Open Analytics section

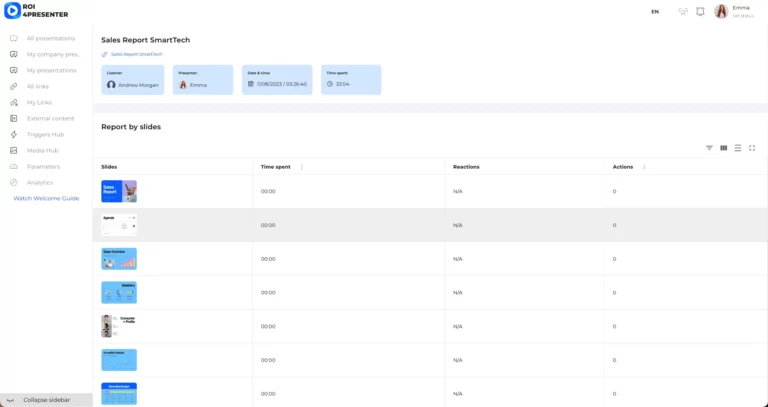point(40,183)
